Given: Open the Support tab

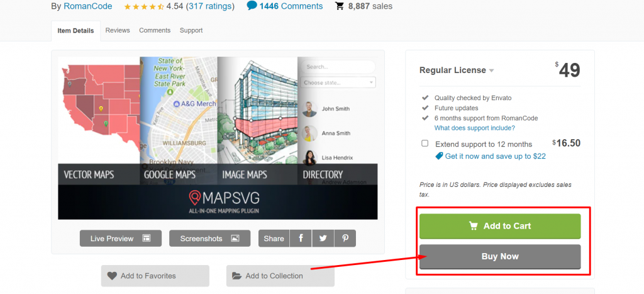Looking at the screenshot, I should pyautogui.click(x=191, y=30).
